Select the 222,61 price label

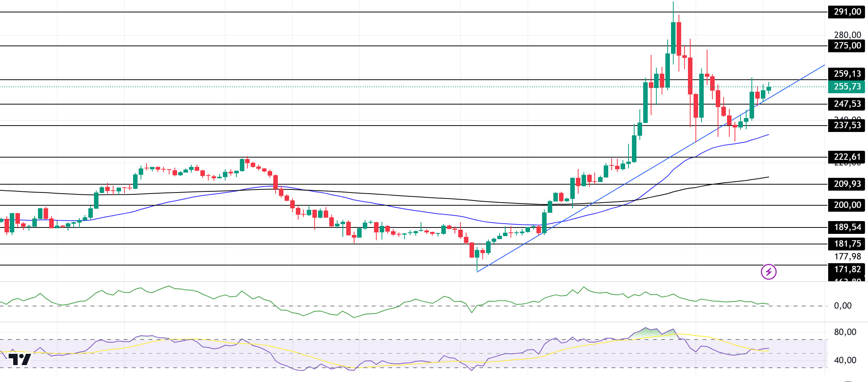pos(847,157)
